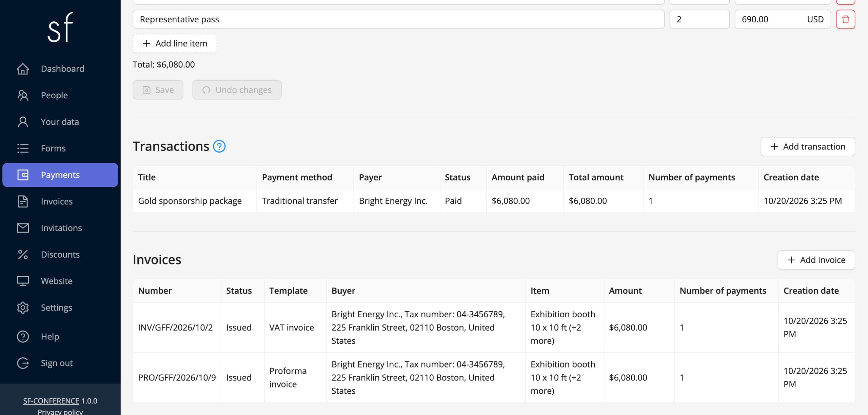Edit the 690.00 USD price field
The image size is (868, 415).
(783, 19)
